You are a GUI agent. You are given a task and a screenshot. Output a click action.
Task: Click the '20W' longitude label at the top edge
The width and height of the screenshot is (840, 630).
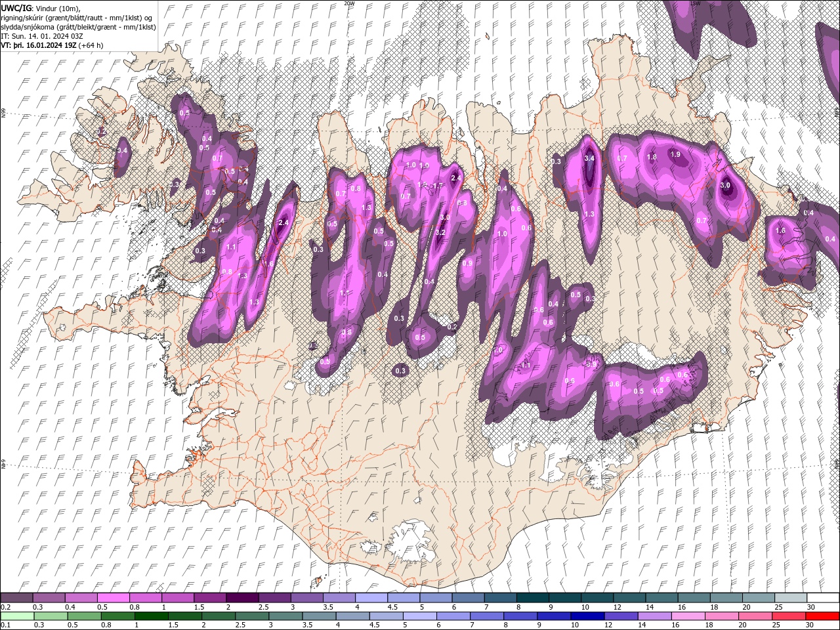[349, 3]
